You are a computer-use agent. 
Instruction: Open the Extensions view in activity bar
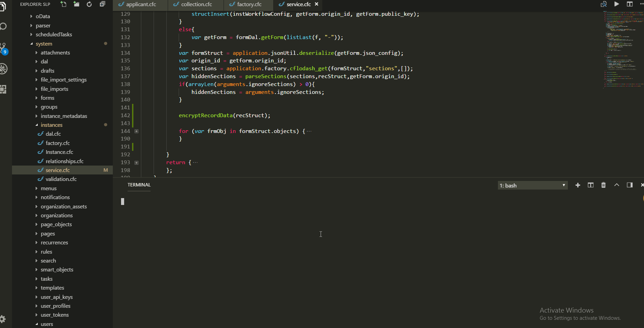coord(3,89)
